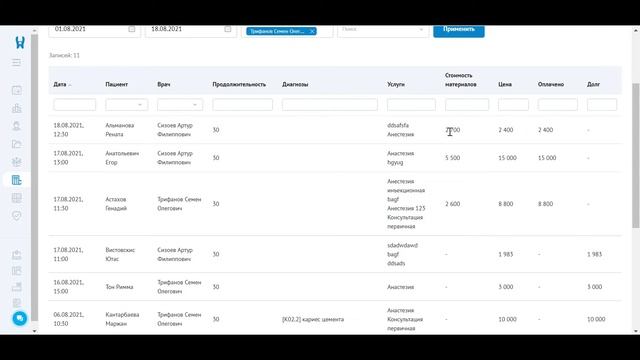
Task: Click the Долг column header
Action: coord(593,84)
